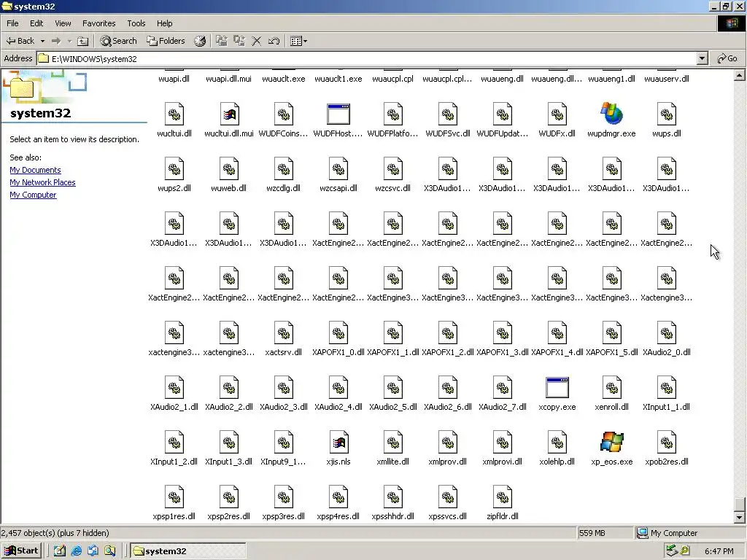Select the wupdmgr.exe Windows Update icon
Viewport: 747px width, 560px height.
[612, 114]
